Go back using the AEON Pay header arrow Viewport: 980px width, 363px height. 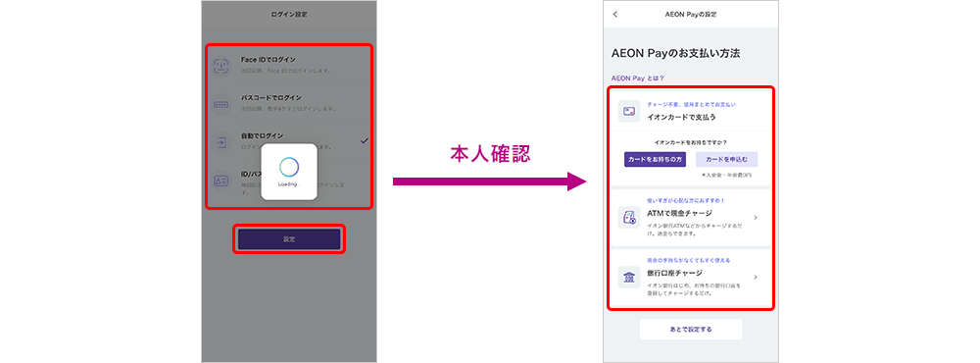pos(615,15)
